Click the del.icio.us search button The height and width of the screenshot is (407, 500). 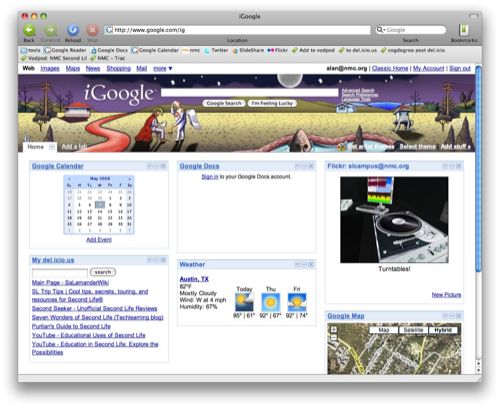(103, 272)
